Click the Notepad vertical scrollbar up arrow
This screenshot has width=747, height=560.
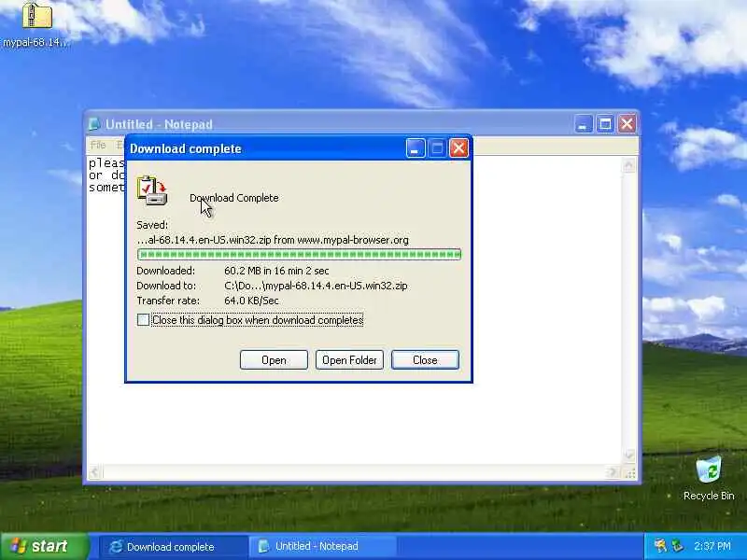point(628,166)
